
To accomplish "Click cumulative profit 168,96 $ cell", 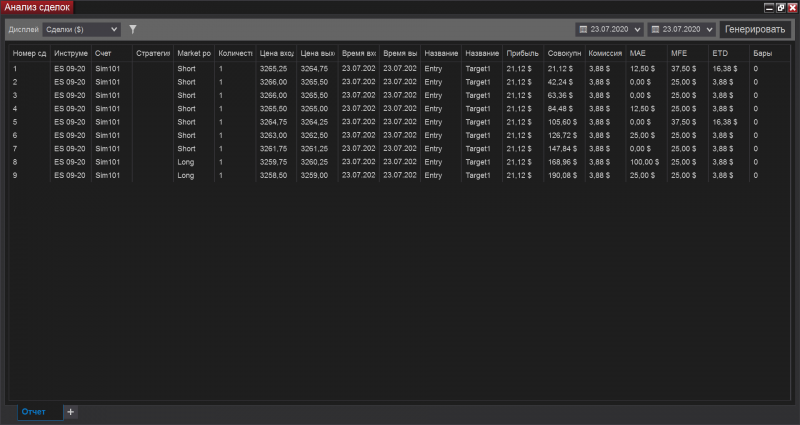I will pyautogui.click(x=564, y=162).
